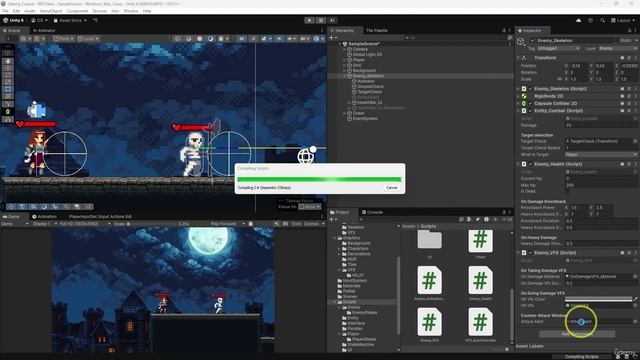The image size is (640, 360).
Task: Collapse the Transform component foldout
Action: (518, 58)
